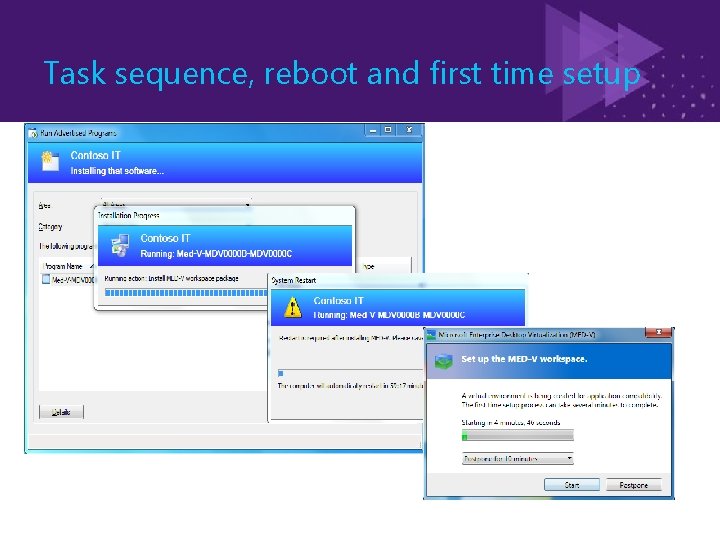Screen dimensions: 720x540
Task: Click the Start button in MED-V dialog
Action: [x=572, y=485]
